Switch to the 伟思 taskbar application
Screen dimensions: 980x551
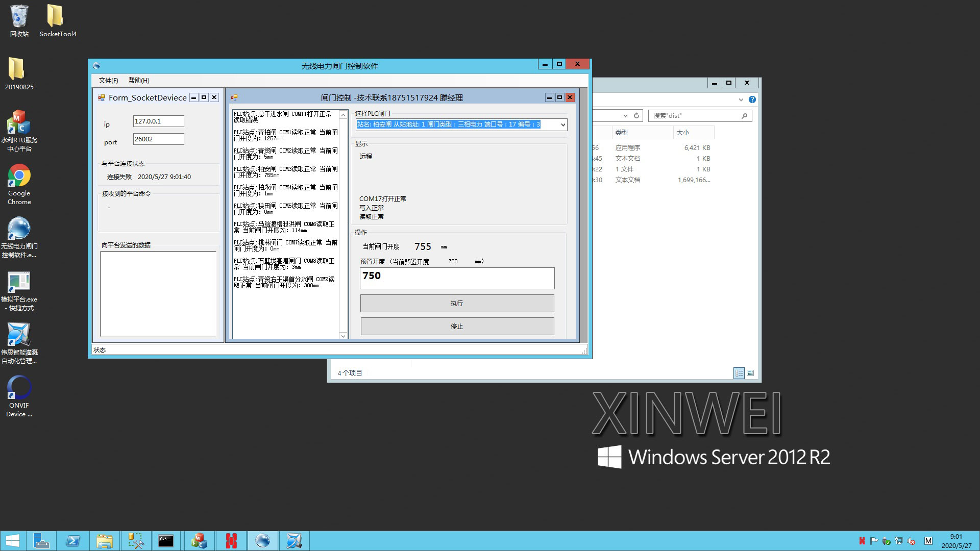295,541
